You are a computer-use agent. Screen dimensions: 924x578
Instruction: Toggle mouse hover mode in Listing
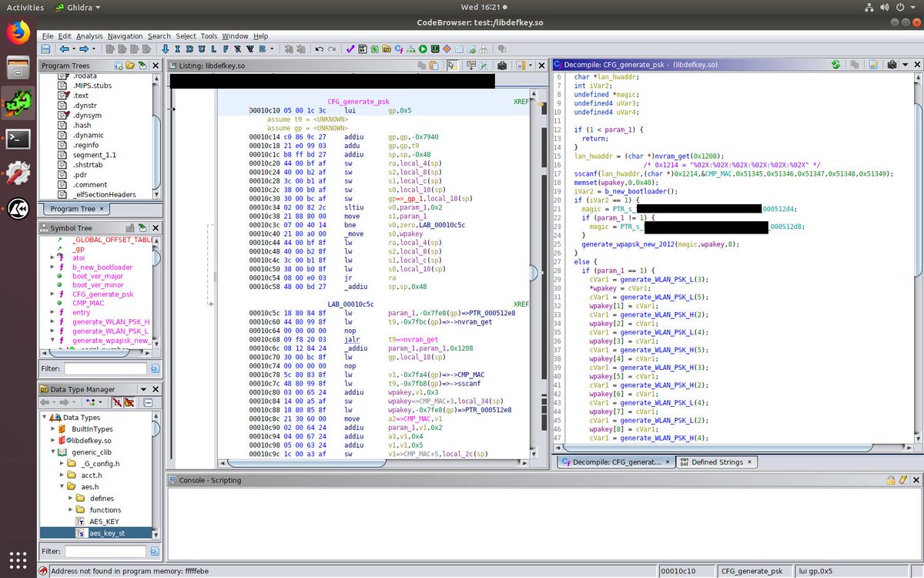(x=452, y=66)
